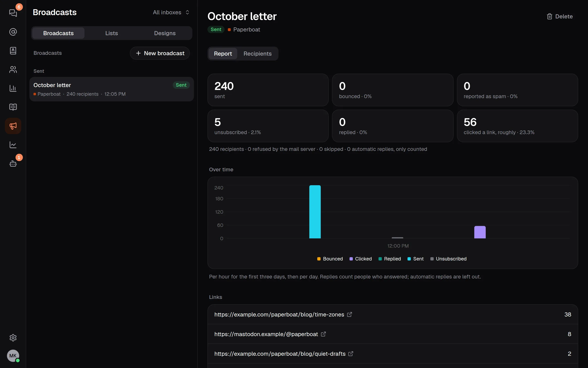Switch to the Designs tab
This screenshot has height=368, width=588.
(x=165, y=33)
